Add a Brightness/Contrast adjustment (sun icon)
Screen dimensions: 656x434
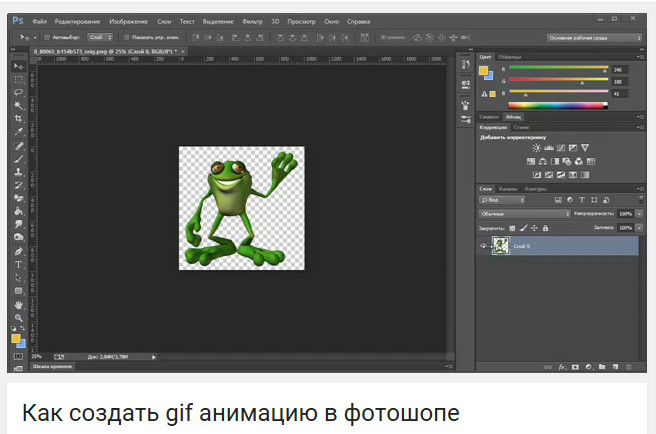[x=536, y=148]
